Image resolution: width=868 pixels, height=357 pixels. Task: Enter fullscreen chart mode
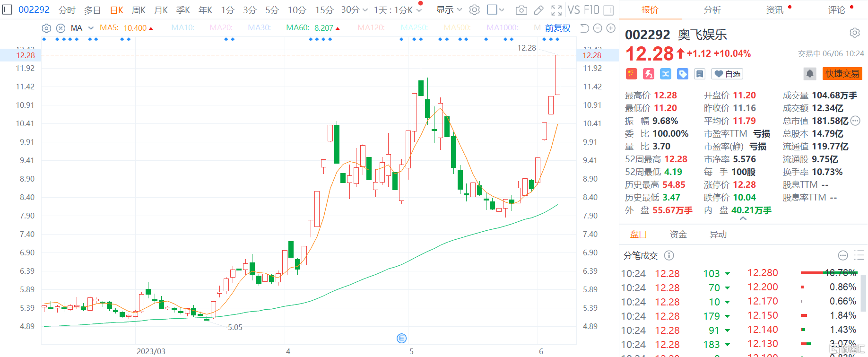click(556, 10)
